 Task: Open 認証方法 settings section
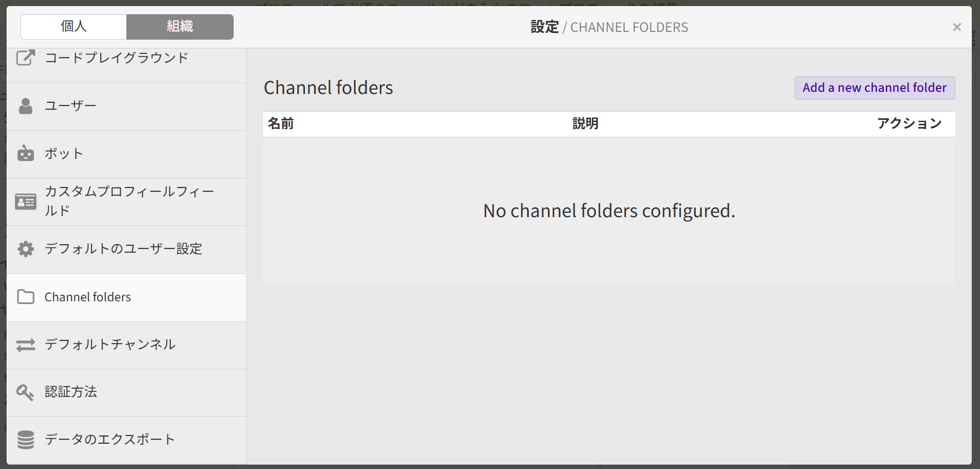pyautogui.click(x=71, y=392)
